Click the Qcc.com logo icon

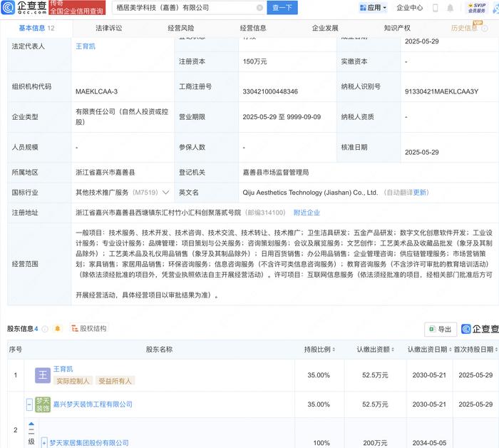8,7
